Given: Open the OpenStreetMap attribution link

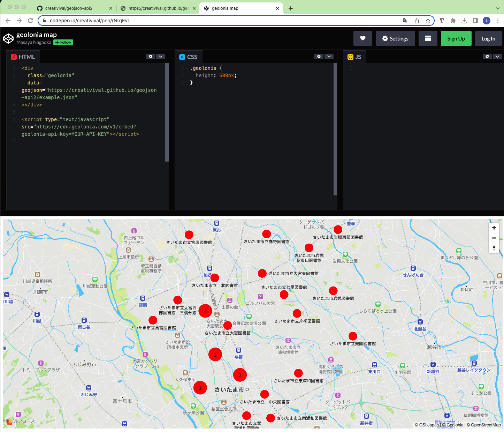Looking at the screenshot, I should point(485,425).
